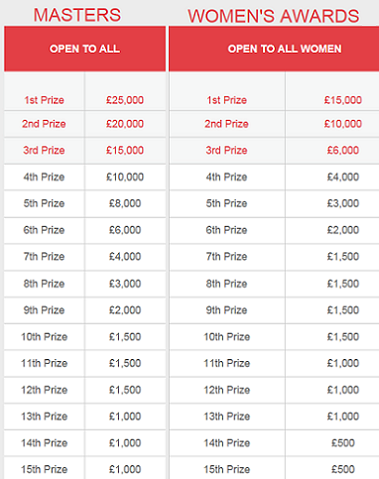
Task: Click Masters 2nd Prize £20,000 value
Action: [x=125, y=124]
